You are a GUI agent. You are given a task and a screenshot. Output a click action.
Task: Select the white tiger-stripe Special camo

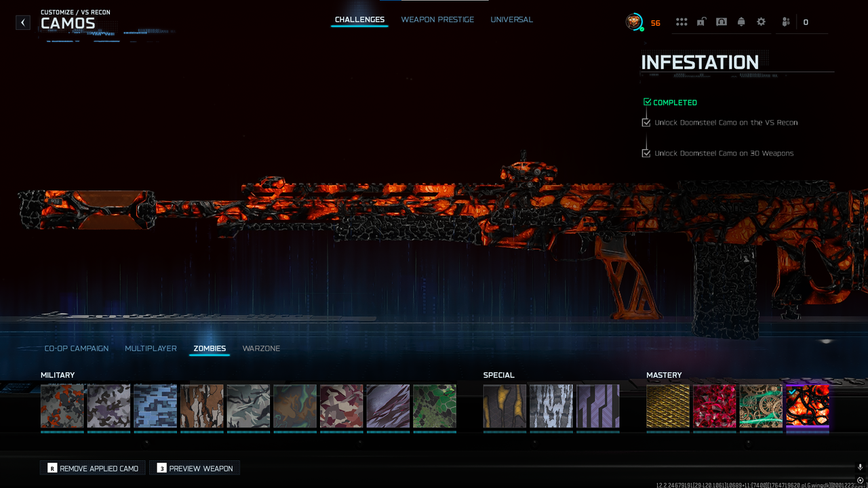point(551,406)
